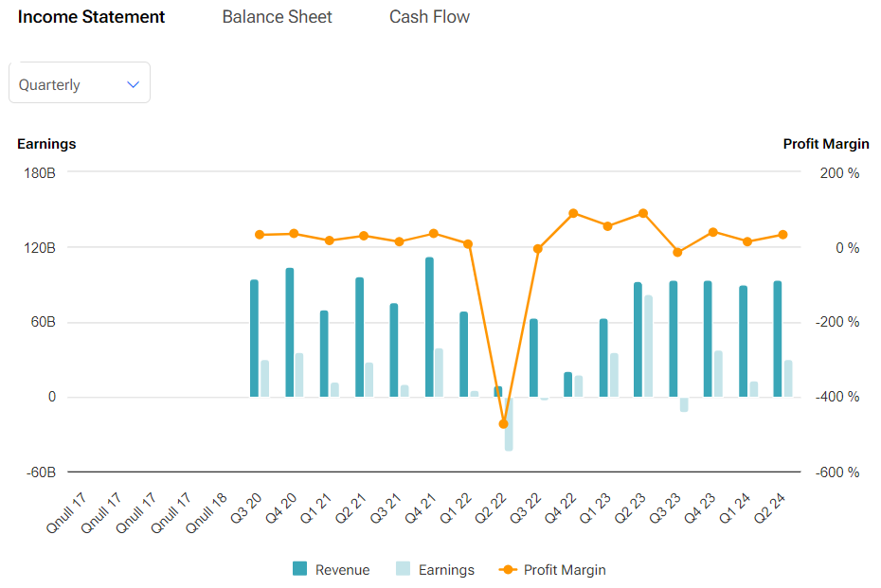Screen dimensions: 881x588
Task: Select the Q4 22 revenue bar
Action: coord(568,384)
